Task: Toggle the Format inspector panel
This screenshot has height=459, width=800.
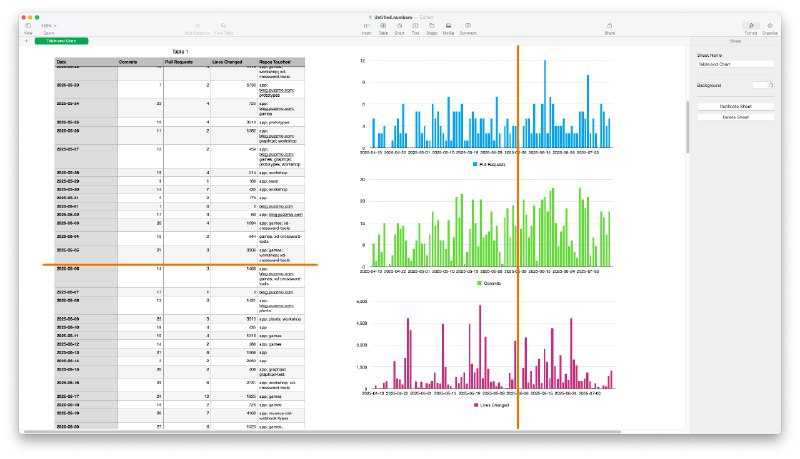Action: (x=750, y=25)
